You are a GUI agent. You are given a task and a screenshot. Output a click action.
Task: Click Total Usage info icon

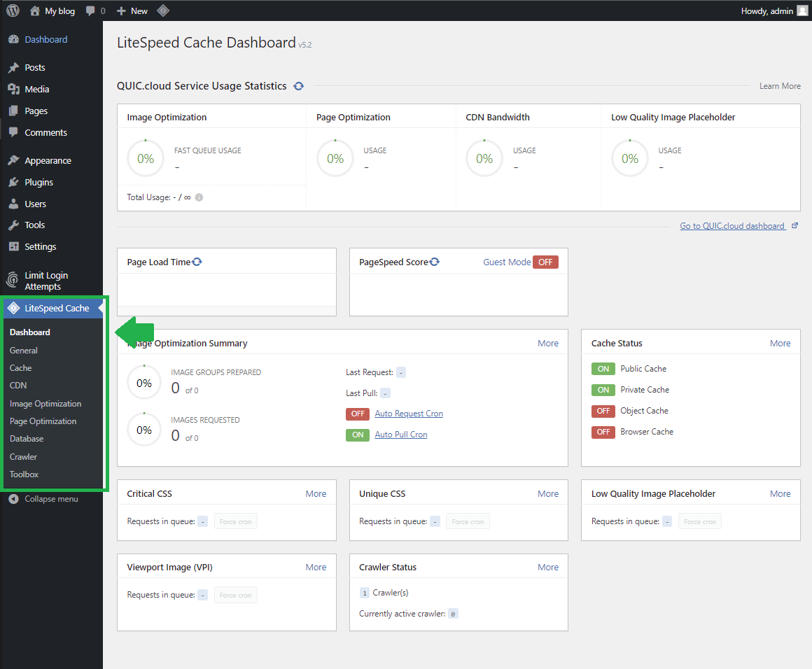click(x=199, y=197)
